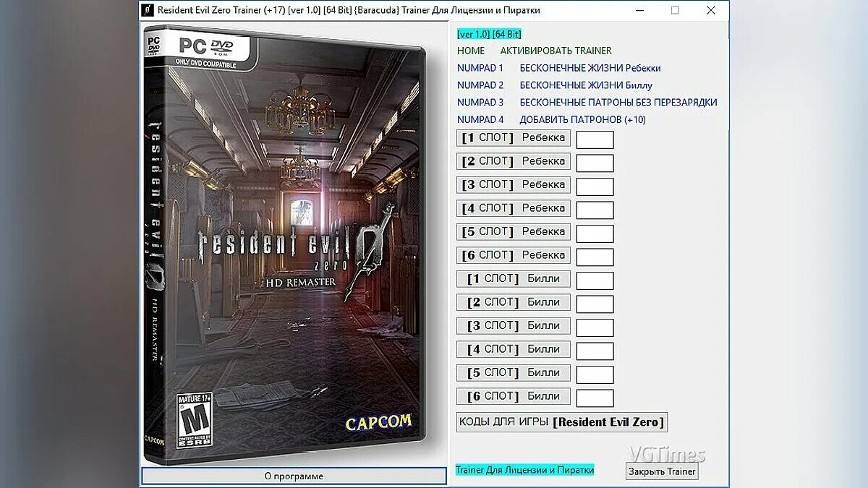
Task: Click the NUMPAD 2 hotkey label
Action: coord(480,85)
